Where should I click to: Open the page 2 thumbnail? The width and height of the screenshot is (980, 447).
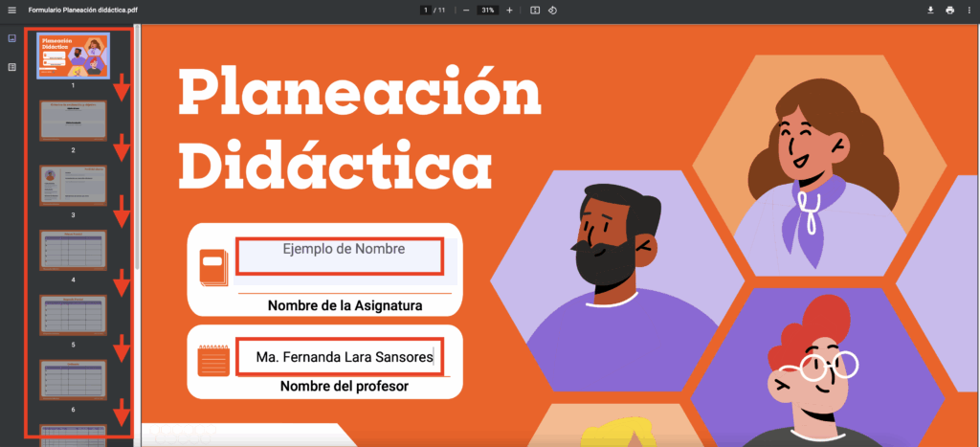click(x=74, y=121)
